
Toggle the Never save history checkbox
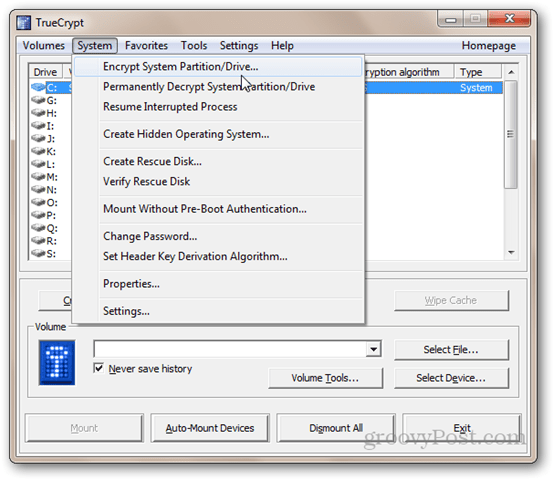coord(99,368)
